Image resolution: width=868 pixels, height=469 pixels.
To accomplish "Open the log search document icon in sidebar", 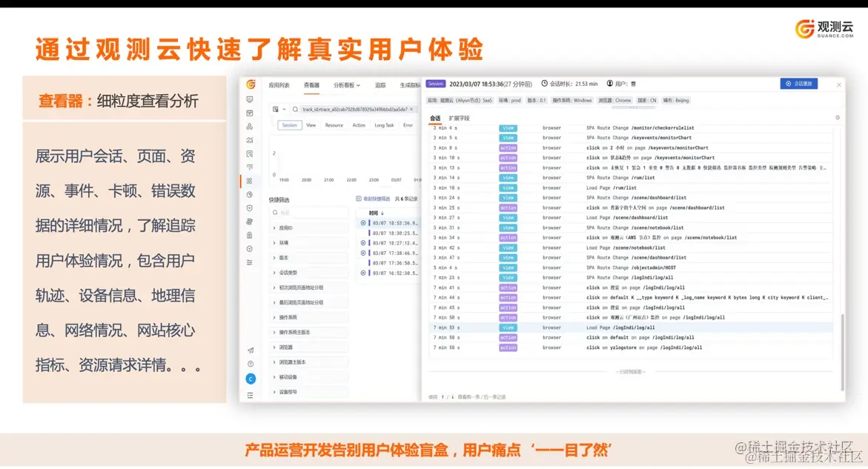I will (x=250, y=154).
